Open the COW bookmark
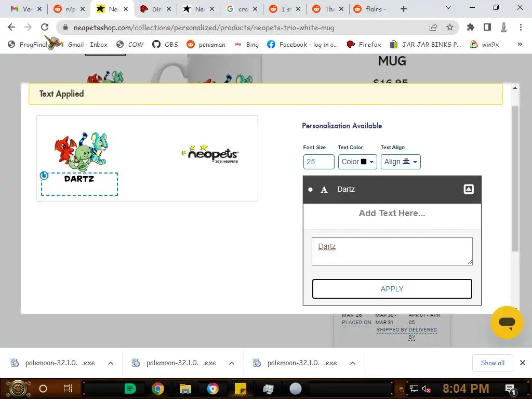 130,45
